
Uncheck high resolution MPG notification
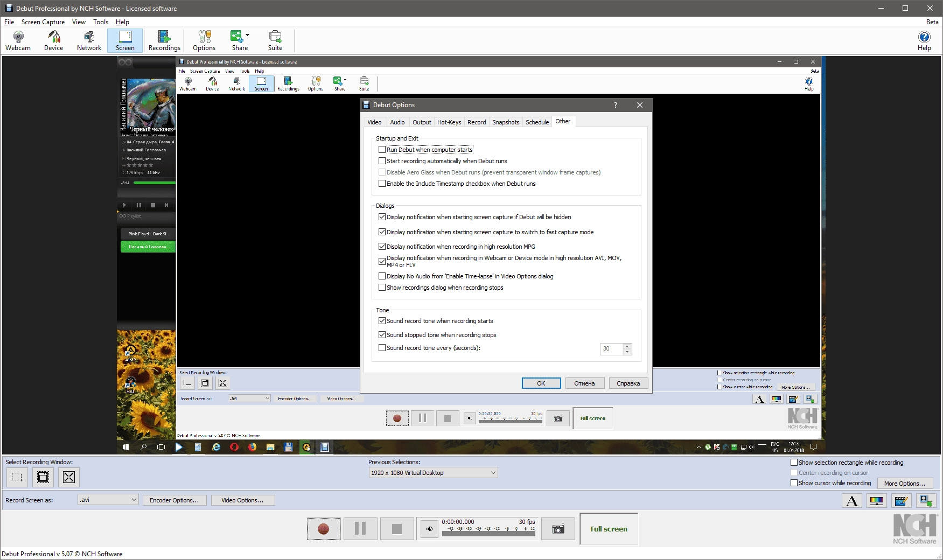click(382, 247)
